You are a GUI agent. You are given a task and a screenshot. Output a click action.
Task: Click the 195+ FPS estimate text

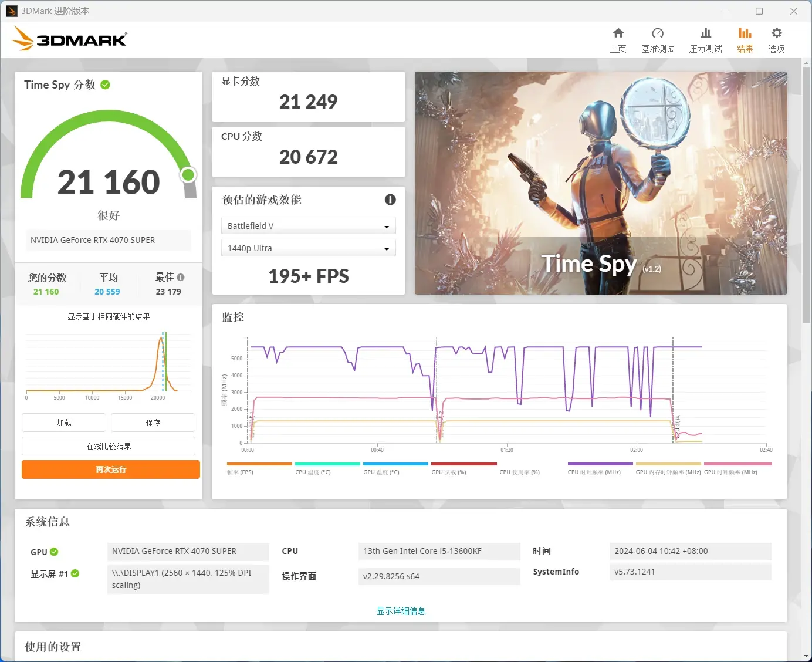coord(309,276)
